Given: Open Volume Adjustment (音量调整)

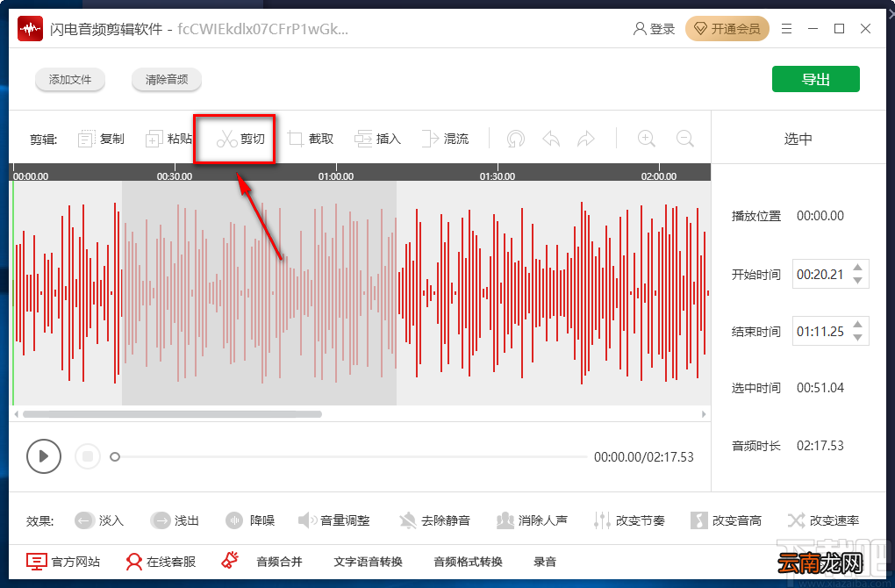Looking at the screenshot, I should [x=334, y=520].
